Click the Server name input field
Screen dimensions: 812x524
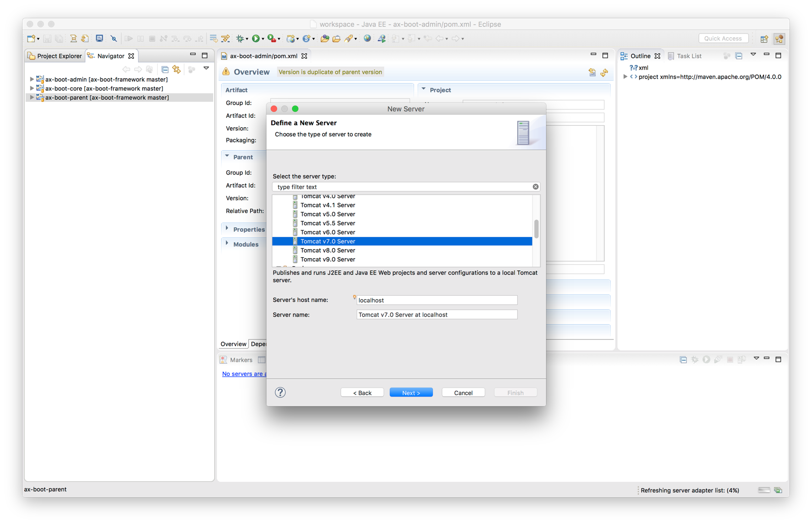click(437, 315)
